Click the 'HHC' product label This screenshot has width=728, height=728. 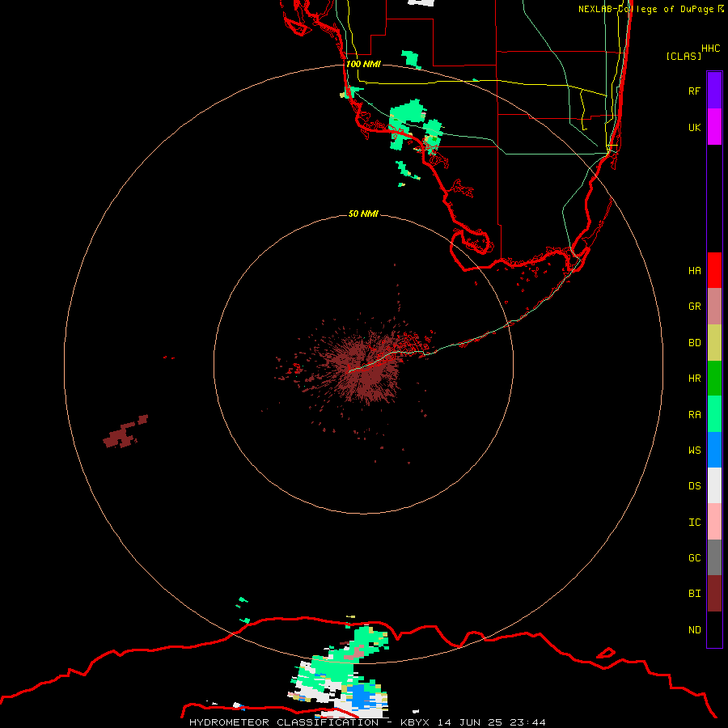710,49
